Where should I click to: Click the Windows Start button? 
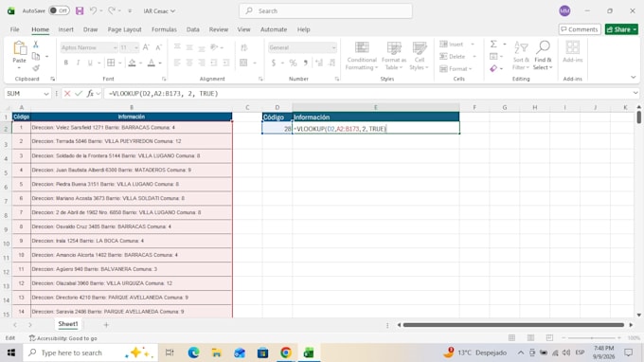point(11,353)
